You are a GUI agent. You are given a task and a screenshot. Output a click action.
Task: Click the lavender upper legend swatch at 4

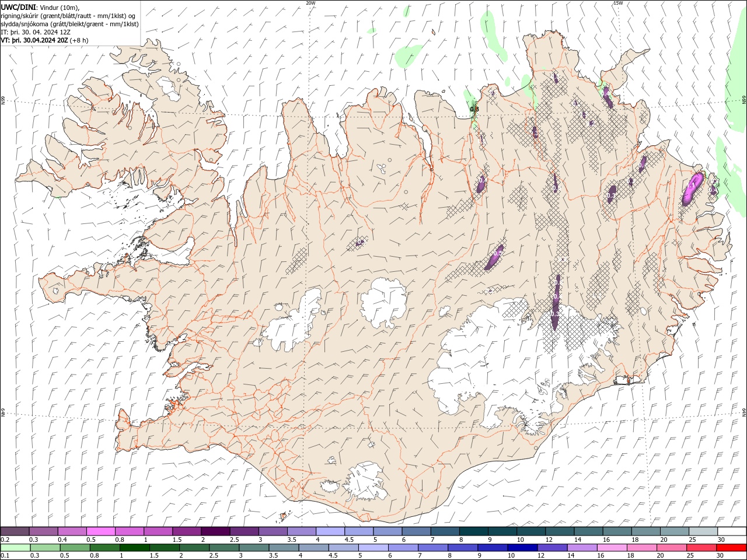coord(330,531)
